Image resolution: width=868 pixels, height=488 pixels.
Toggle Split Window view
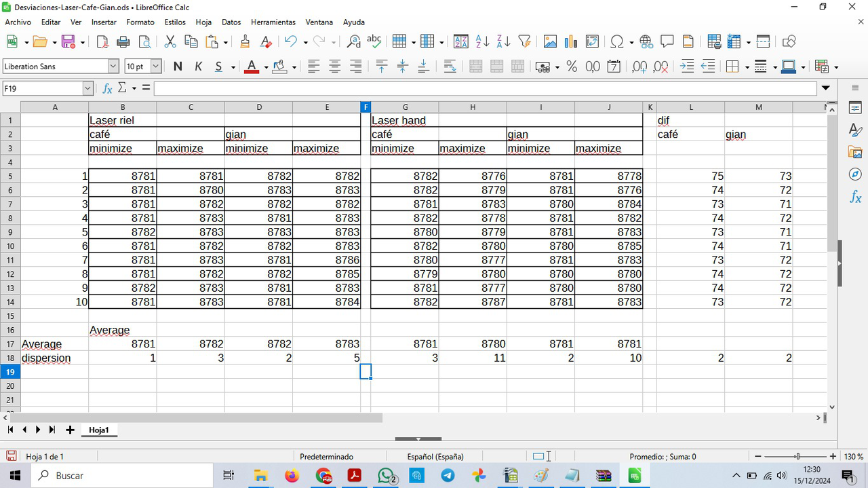pyautogui.click(x=763, y=42)
